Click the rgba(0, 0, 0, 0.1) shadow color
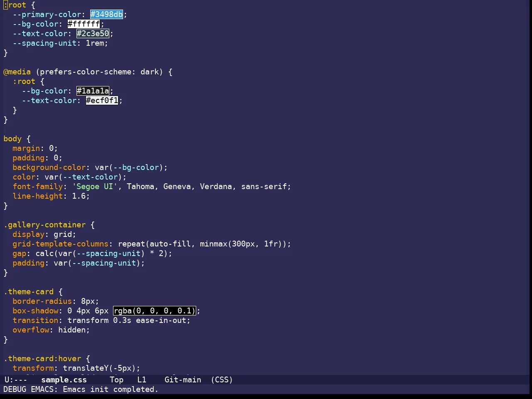This screenshot has width=532, height=399. (154, 311)
